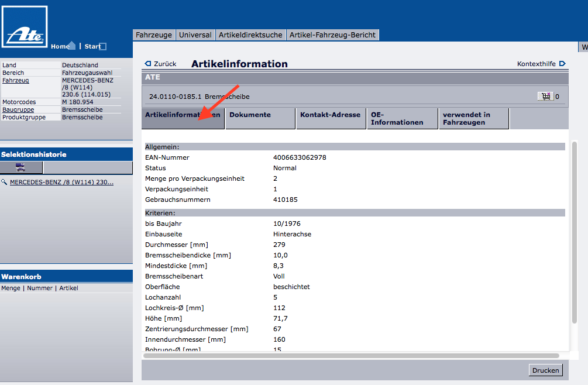
Task: Click the magnifier icon beside MERCEDES-BENZ entry
Action: [x=5, y=183]
